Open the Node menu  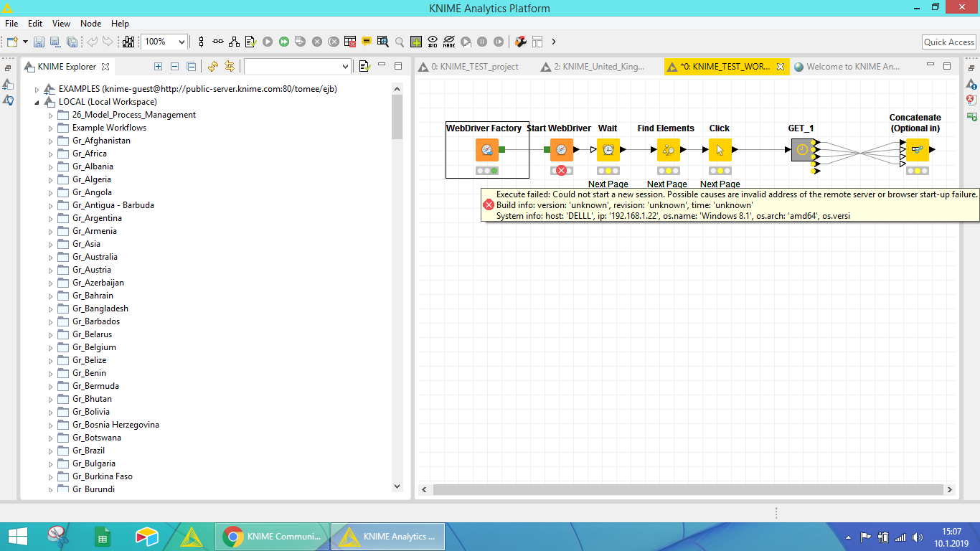pyautogui.click(x=91, y=24)
